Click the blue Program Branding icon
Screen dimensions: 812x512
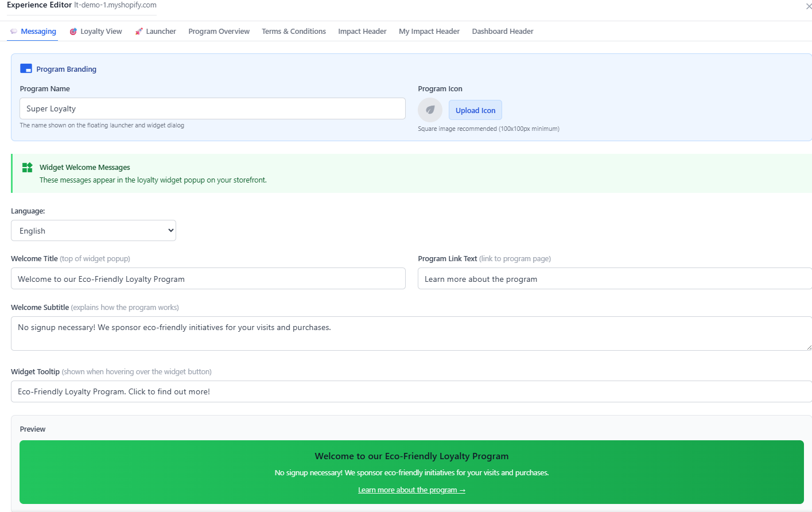pos(26,69)
